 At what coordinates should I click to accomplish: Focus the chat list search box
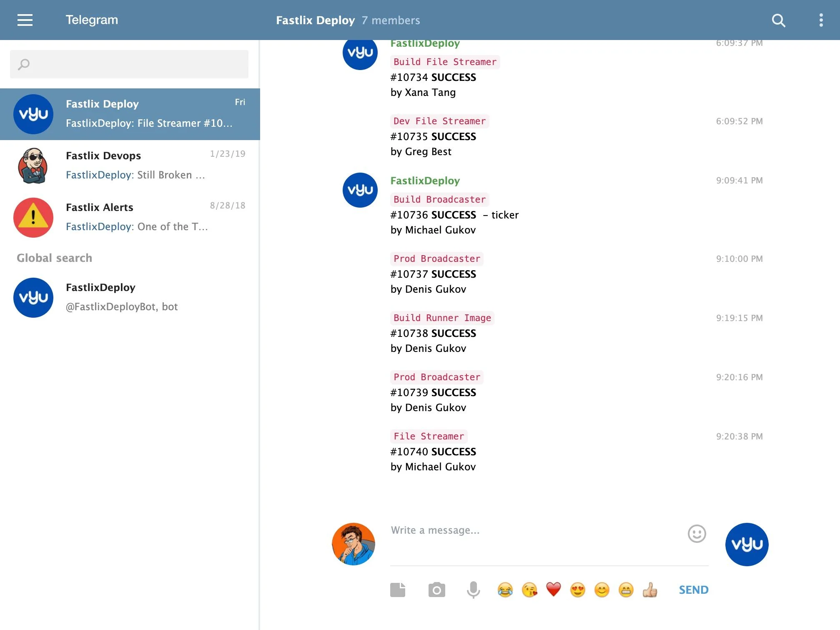tap(129, 64)
